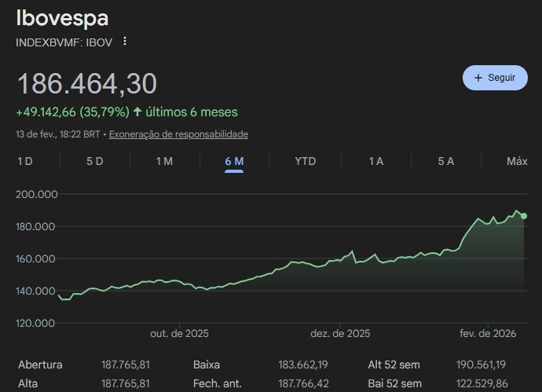Click the Alt 52 sem statistic label
The image size is (542, 392).
click(395, 365)
